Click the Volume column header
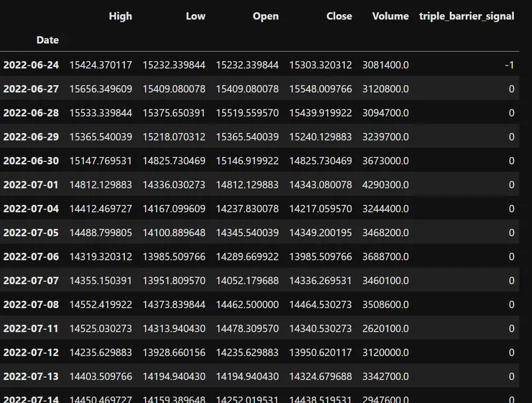This screenshot has width=532, height=403. click(x=390, y=17)
